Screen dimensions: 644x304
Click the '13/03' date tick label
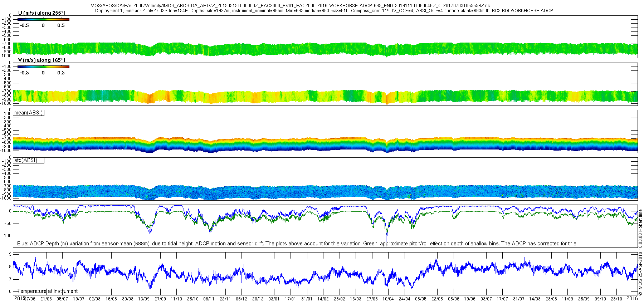click(356, 299)
